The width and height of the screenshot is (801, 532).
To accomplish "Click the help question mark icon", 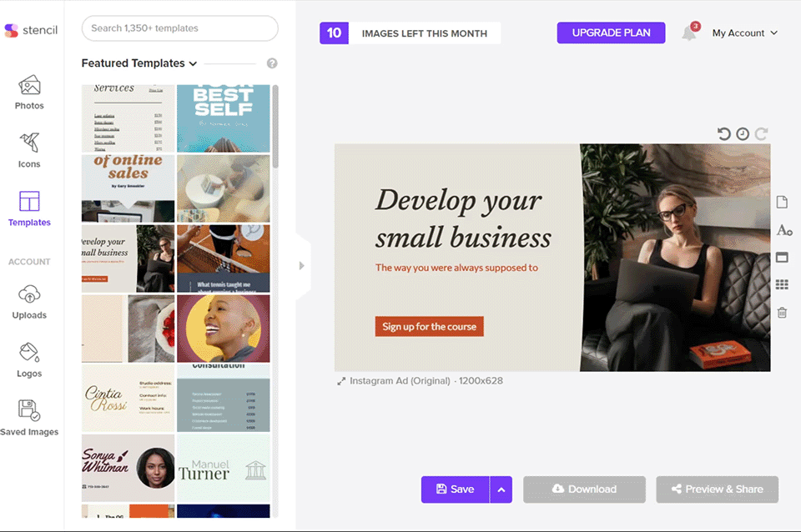I will [x=272, y=63].
